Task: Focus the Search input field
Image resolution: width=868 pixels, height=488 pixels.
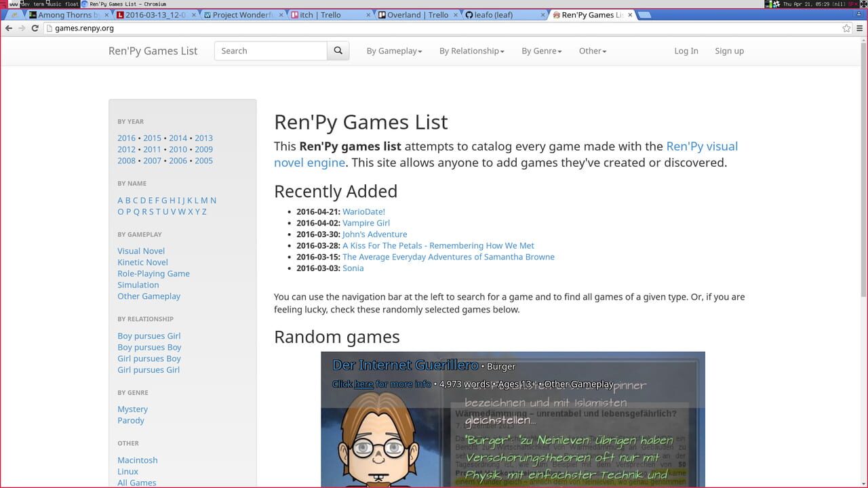Action: (271, 51)
